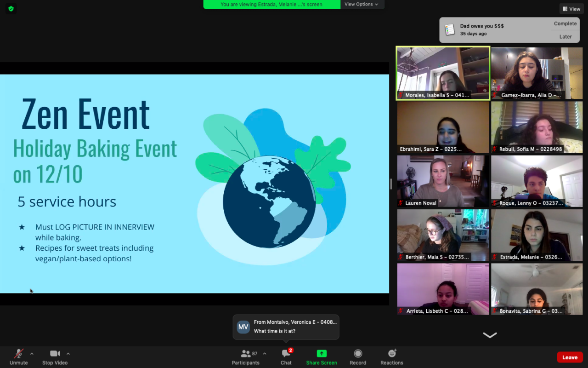
Task: Click the globe illustration on the slide
Action: point(269,201)
